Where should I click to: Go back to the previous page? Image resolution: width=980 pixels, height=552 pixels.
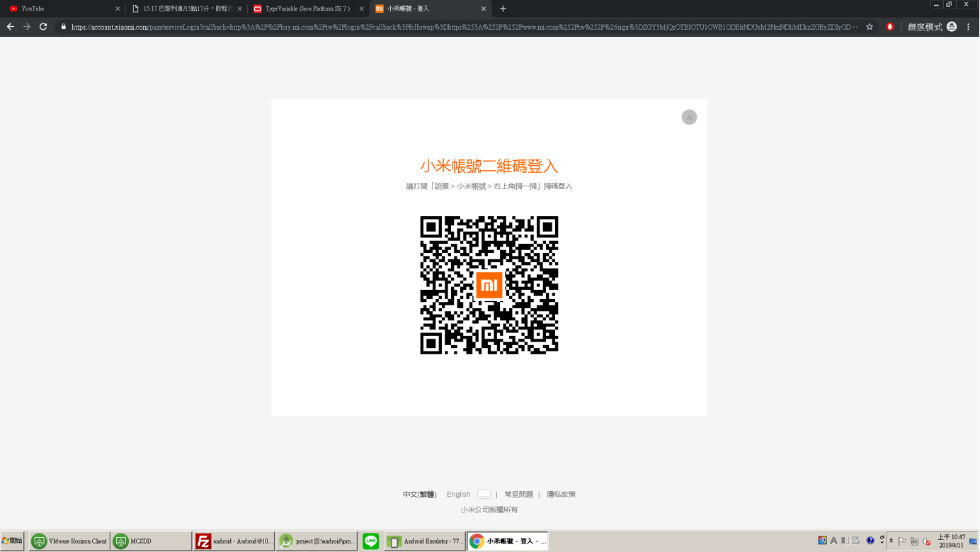(x=11, y=27)
